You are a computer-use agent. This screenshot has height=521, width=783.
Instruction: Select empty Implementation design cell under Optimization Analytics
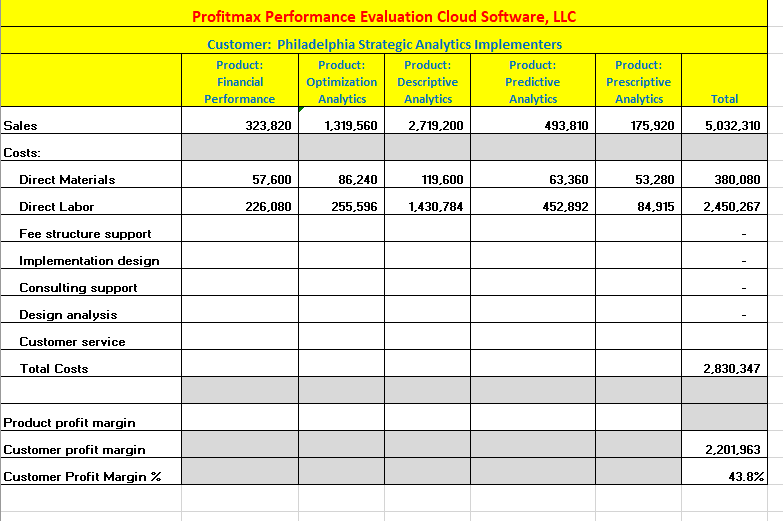[x=342, y=255]
